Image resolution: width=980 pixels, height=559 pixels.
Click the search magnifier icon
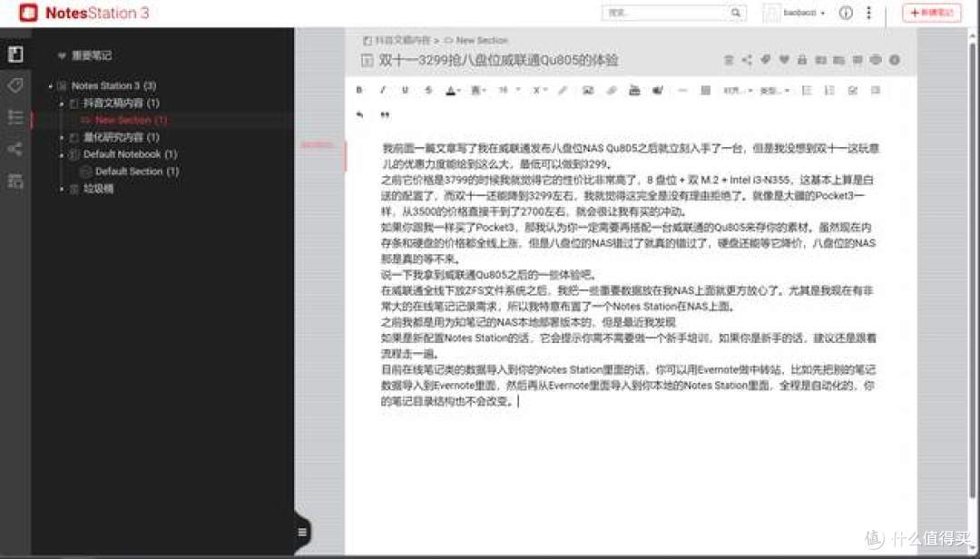point(736,13)
